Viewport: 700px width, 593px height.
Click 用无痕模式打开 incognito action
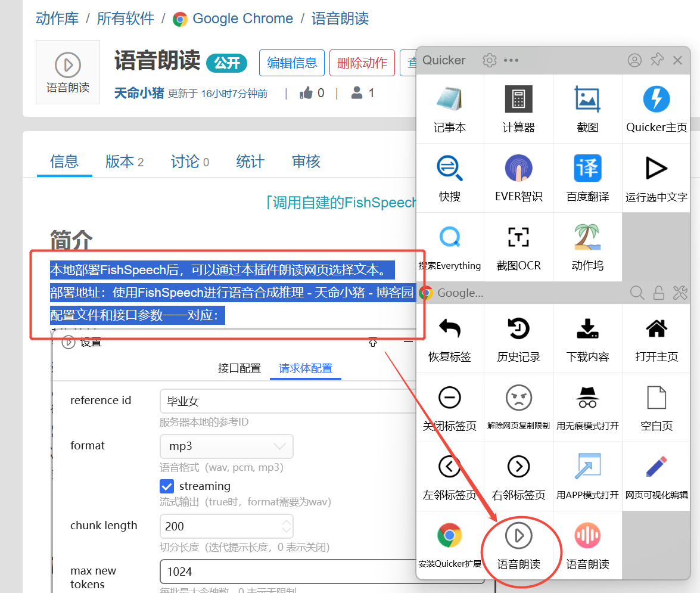click(x=587, y=408)
